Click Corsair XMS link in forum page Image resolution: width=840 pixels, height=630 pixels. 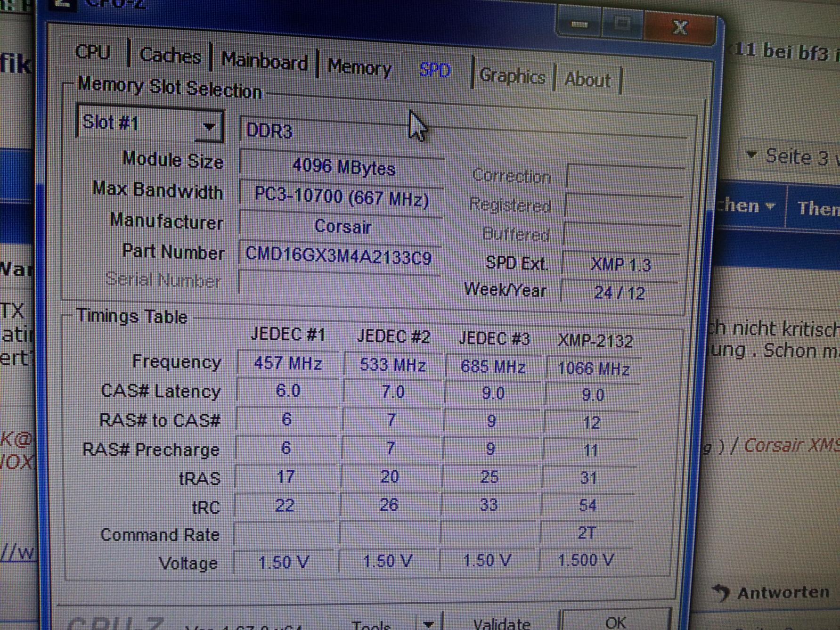click(x=791, y=445)
